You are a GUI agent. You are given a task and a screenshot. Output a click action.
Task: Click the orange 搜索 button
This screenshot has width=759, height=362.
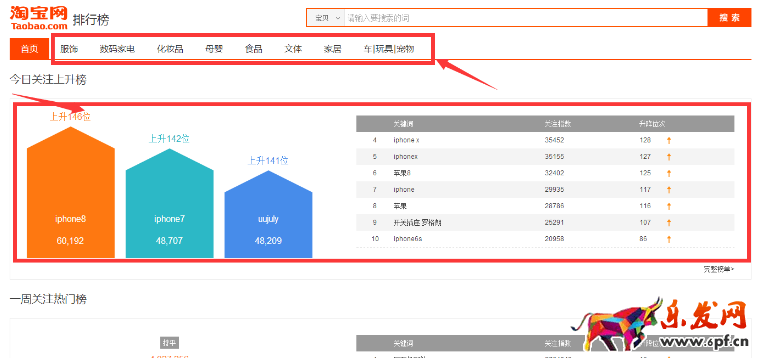pos(729,18)
